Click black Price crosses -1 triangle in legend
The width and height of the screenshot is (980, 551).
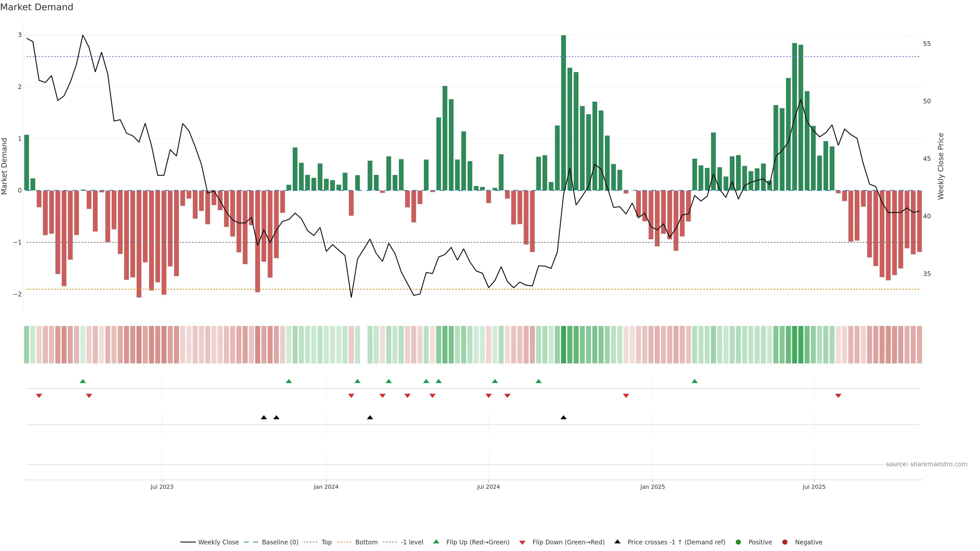click(617, 542)
